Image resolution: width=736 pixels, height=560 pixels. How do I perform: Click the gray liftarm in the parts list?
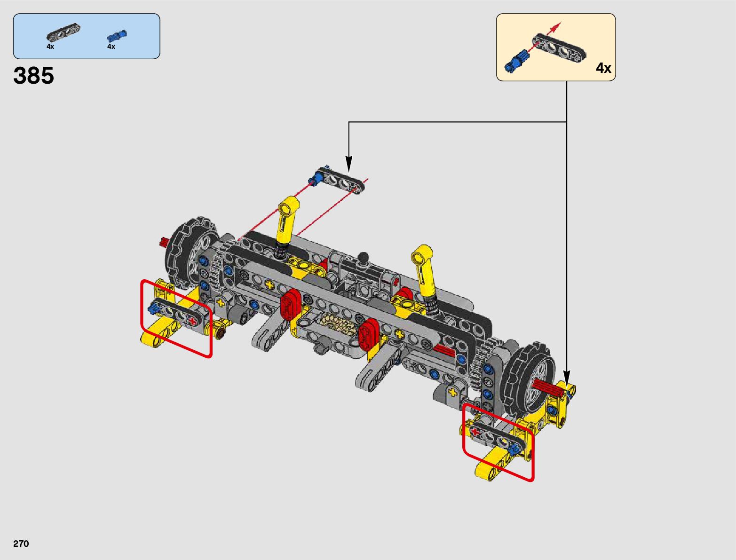[x=63, y=32]
